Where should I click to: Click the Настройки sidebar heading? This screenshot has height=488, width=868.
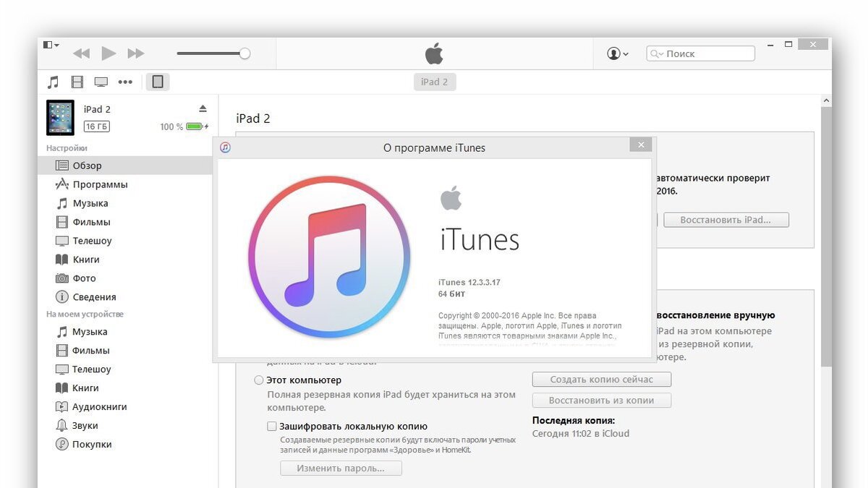click(x=67, y=148)
